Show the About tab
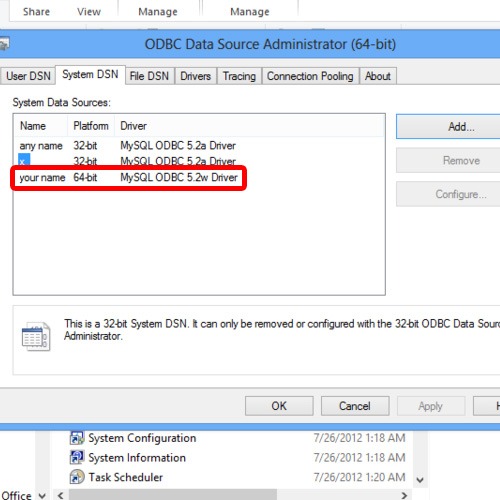Viewport: 500px width, 500px height. [378, 76]
